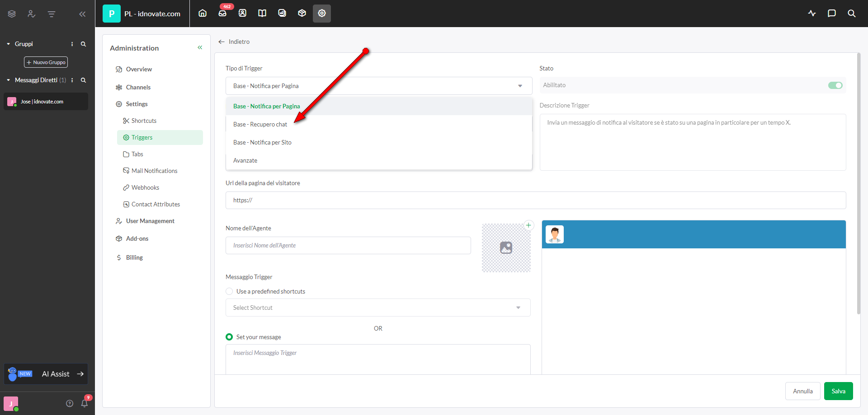The height and width of the screenshot is (415, 868).
Task: Click the green plus to add agent image
Action: click(528, 225)
